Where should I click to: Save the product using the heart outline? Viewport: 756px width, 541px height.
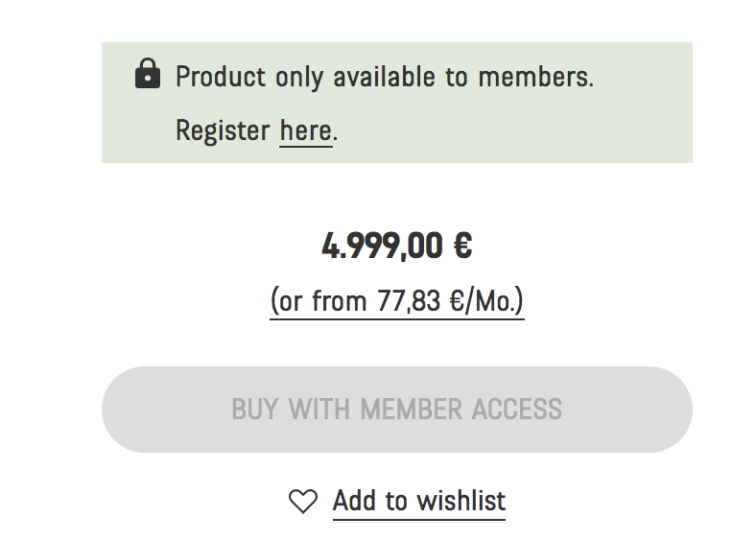point(303,501)
